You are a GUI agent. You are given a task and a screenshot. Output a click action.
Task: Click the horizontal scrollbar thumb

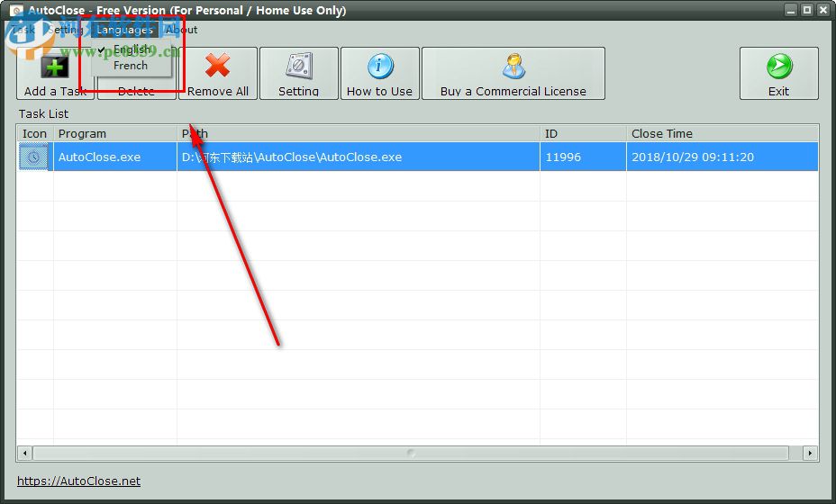(x=411, y=454)
